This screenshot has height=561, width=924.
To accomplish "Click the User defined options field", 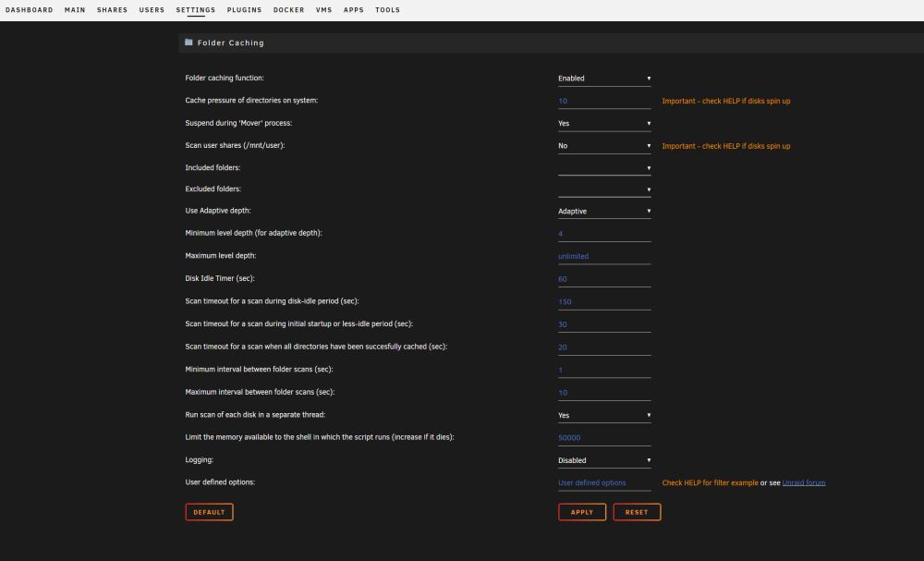I will (x=604, y=483).
